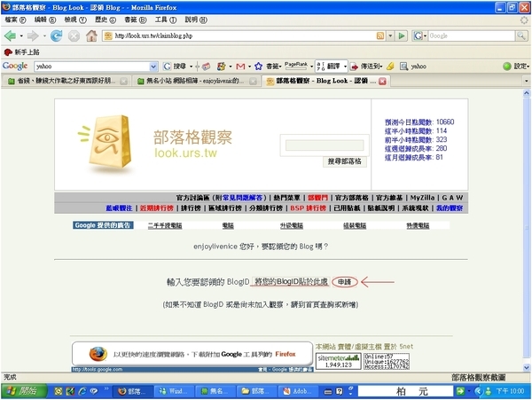Open the list-all-tabs dropdown arrow
The height and width of the screenshot is (400, 532).
(x=526, y=81)
